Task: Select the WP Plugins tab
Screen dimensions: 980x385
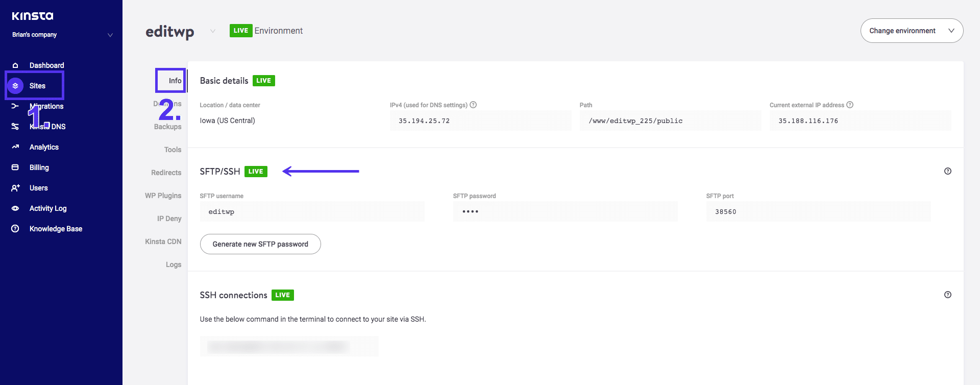Action: point(163,196)
